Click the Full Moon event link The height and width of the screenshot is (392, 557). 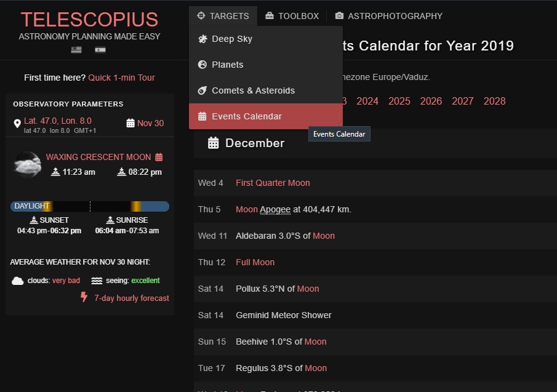(255, 262)
